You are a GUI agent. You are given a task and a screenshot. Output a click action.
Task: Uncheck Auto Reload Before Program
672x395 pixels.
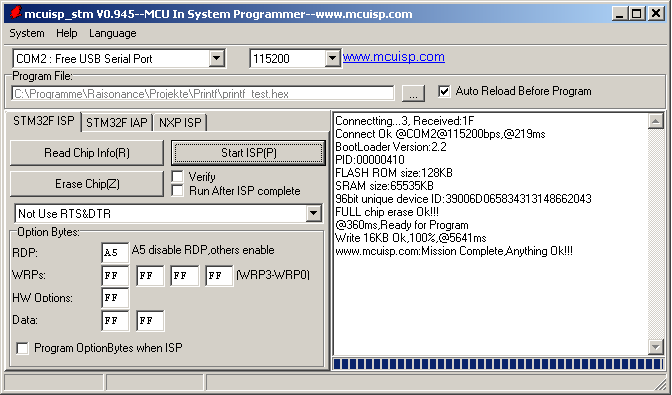(x=444, y=91)
